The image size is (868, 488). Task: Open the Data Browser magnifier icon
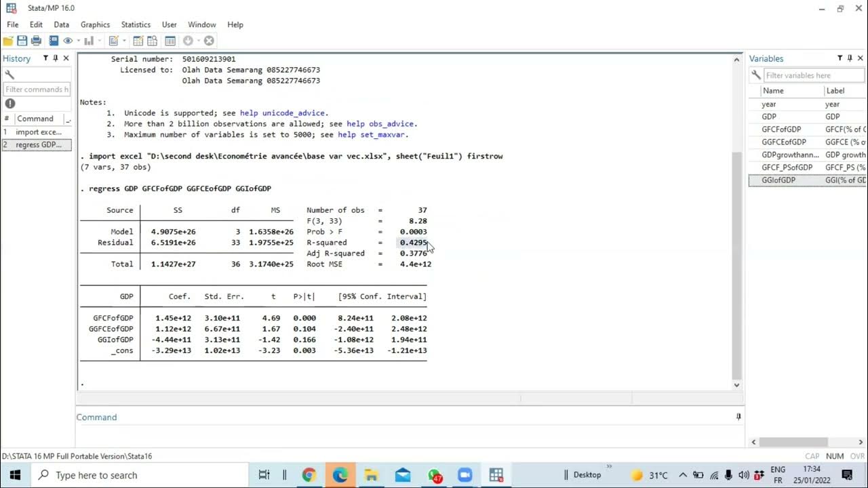(152, 41)
